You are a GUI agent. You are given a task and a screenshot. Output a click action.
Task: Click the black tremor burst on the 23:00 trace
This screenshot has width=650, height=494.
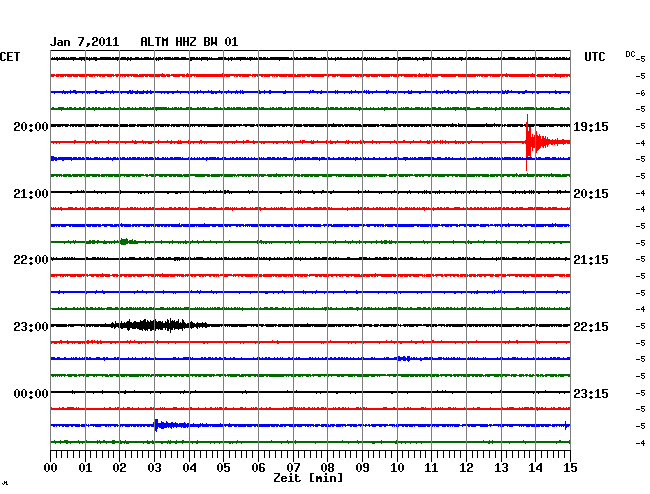[x=160, y=325]
